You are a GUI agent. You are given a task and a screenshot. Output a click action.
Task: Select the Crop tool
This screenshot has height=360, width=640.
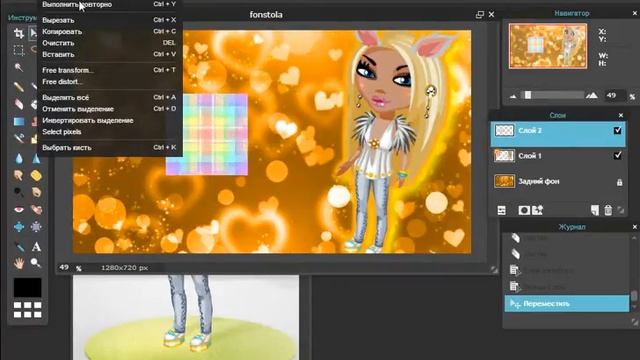point(19,33)
